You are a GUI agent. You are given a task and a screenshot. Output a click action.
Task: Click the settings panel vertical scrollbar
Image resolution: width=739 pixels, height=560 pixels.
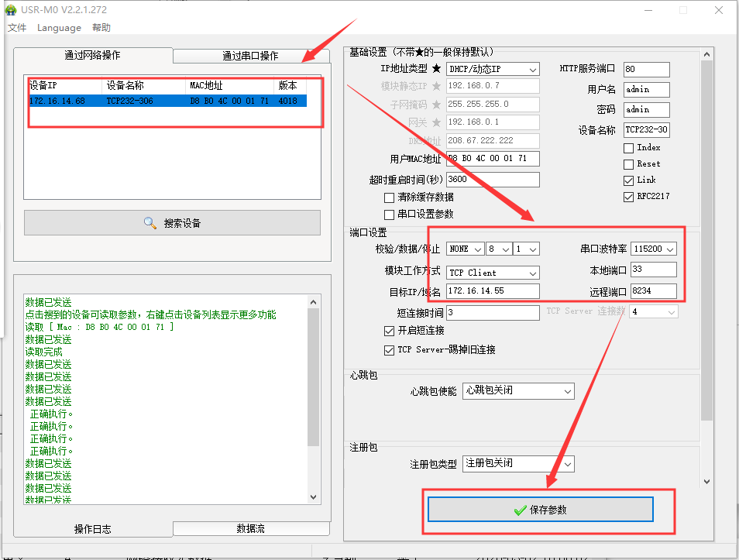click(706, 232)
